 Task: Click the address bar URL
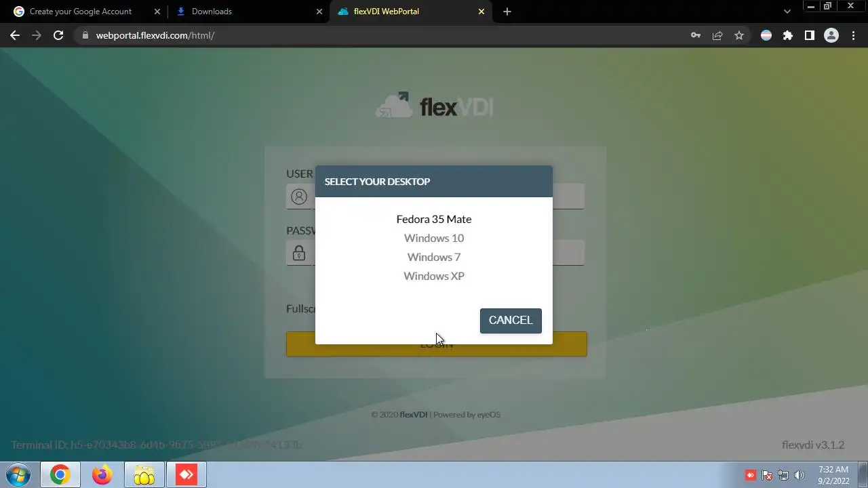[155, 35]
